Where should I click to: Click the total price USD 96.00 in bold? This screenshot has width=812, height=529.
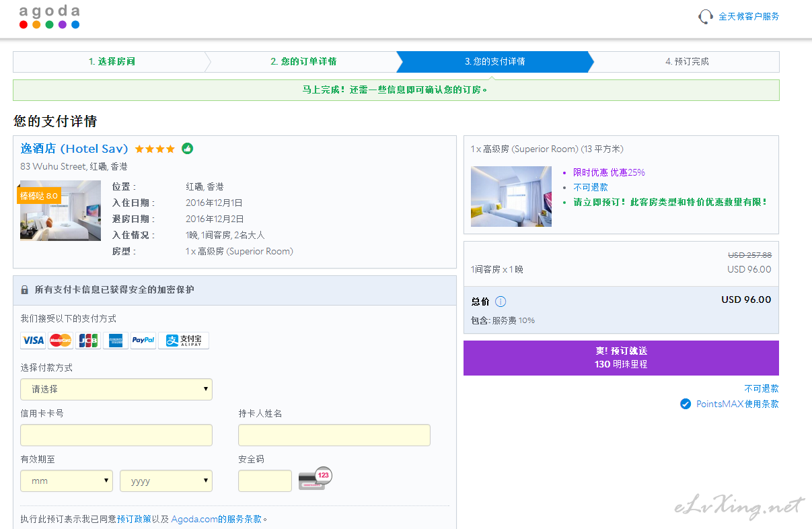(x=746, y=299)
